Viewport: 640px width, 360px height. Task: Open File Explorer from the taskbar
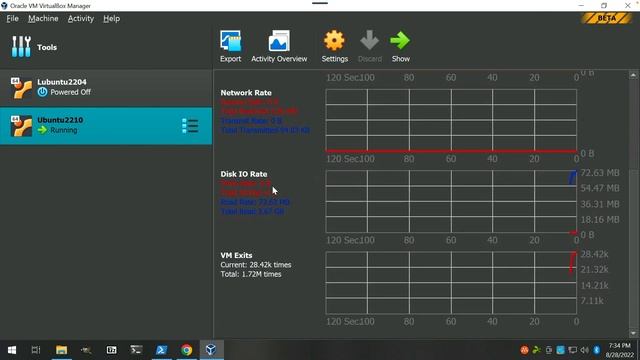pos(62,350)
